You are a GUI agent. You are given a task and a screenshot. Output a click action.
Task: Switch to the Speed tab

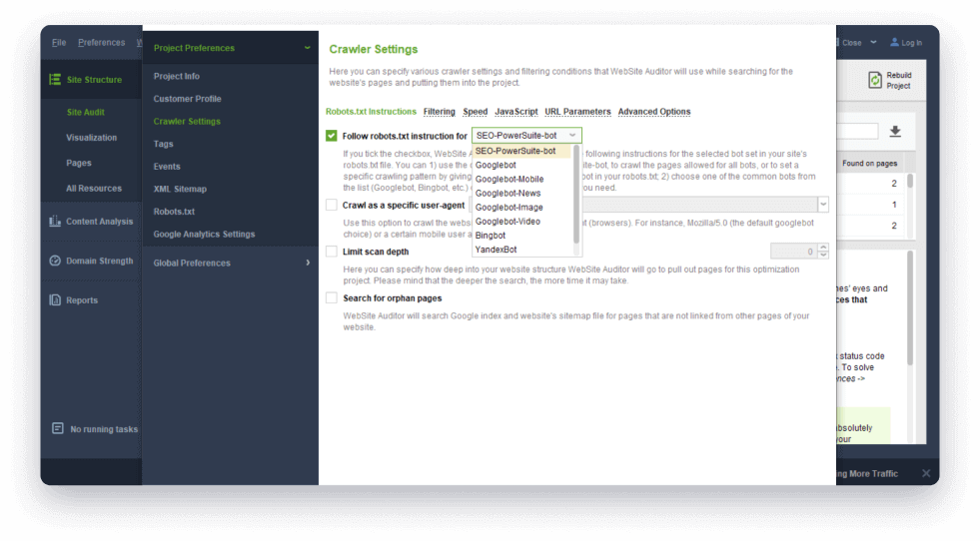(475, 111)
